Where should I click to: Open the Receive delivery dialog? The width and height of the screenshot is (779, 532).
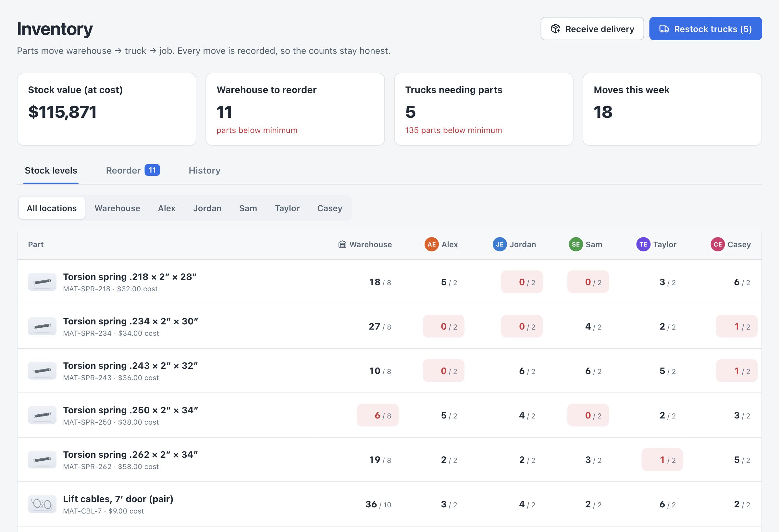pyautogui.click(x=592, y=29)
